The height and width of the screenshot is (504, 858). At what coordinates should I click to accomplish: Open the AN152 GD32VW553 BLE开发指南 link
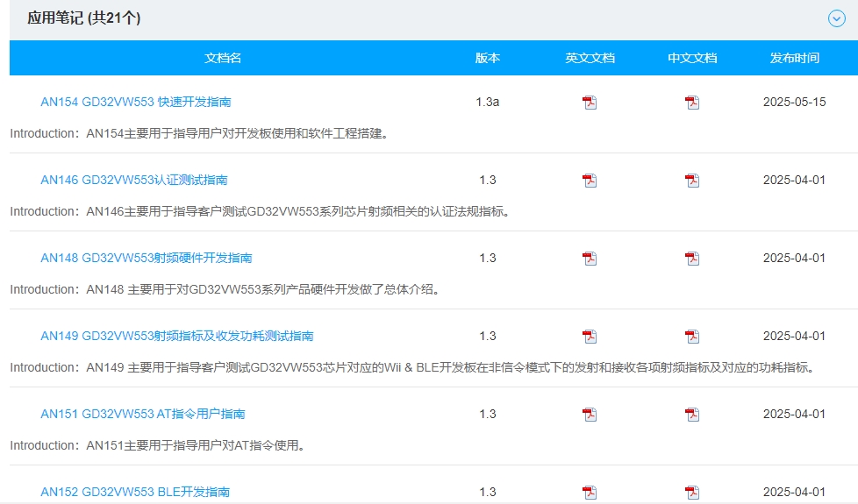135,492
